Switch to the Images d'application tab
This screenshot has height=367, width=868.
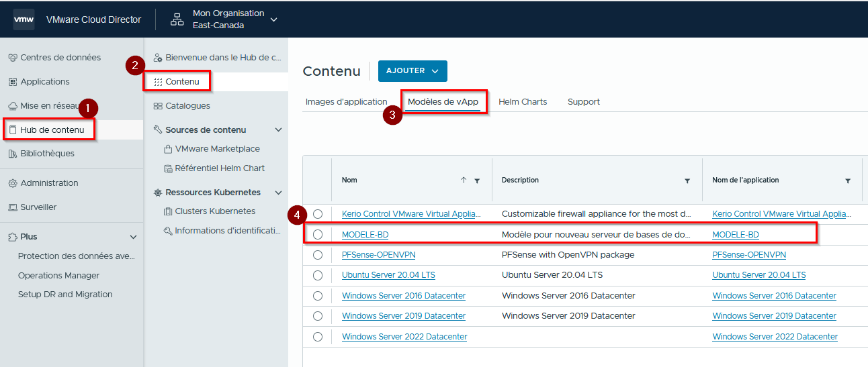[x=346, y=102]
